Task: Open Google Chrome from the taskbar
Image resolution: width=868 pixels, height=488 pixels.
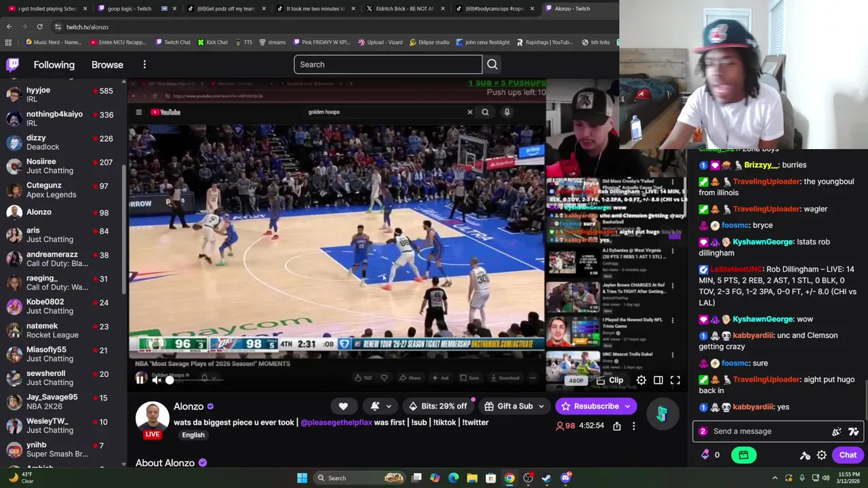Action: tap(509, 478)
